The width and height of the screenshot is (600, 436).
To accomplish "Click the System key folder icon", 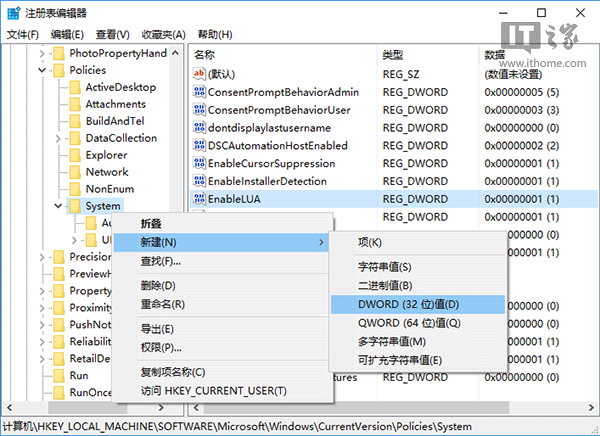I will tap(74, 206).
